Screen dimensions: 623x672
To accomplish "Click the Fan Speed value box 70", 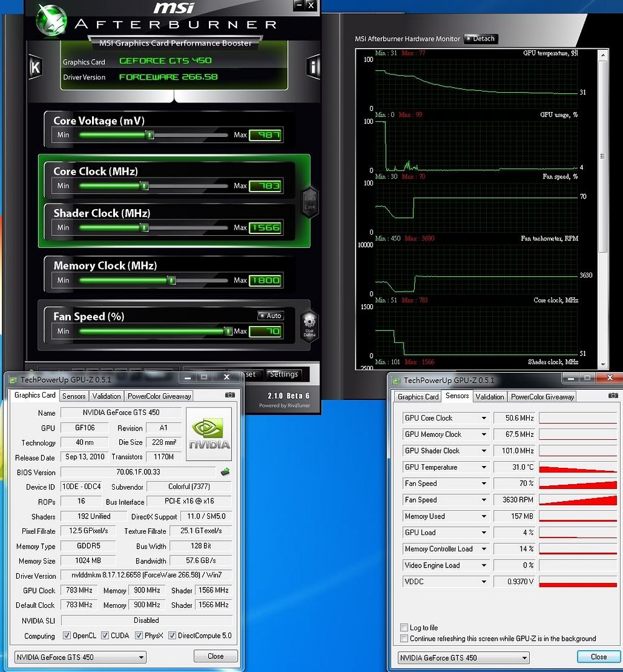I will (265, 331).
